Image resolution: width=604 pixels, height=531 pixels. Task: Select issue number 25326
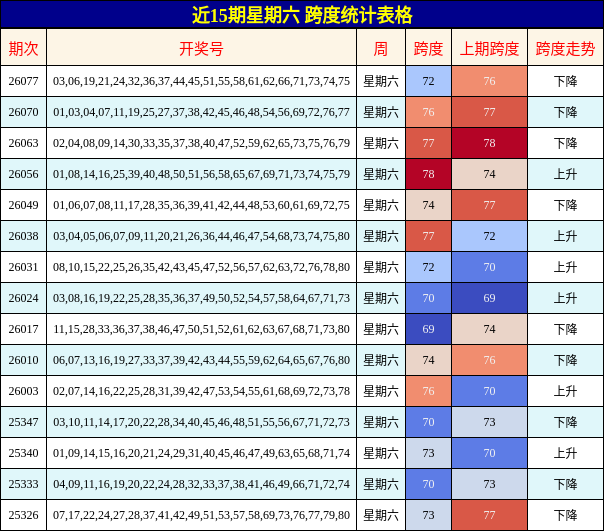(x=23, y=515)
